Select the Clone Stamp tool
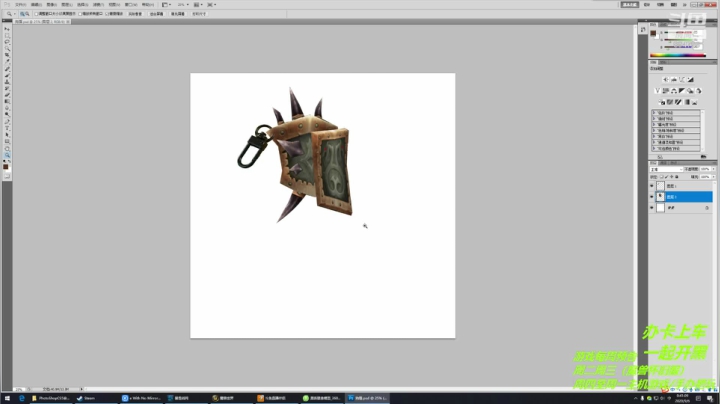 (x=7, y=82)
